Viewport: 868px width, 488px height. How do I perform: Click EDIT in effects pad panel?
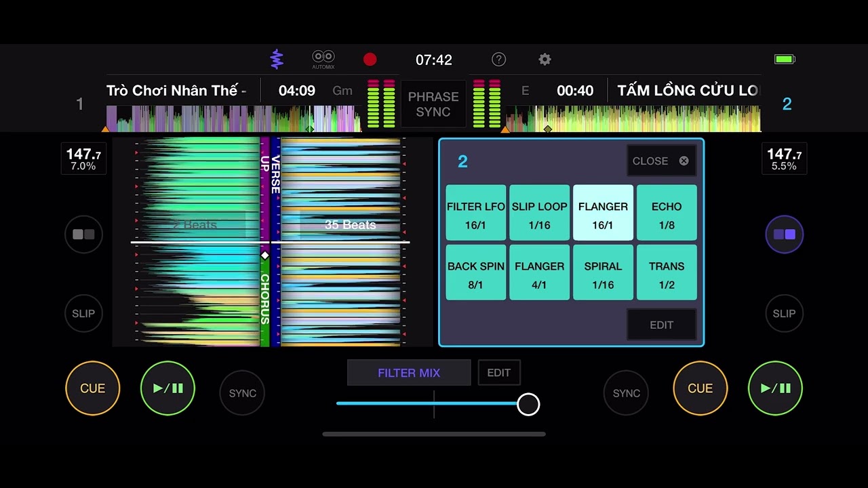click(x=661, y=325)
